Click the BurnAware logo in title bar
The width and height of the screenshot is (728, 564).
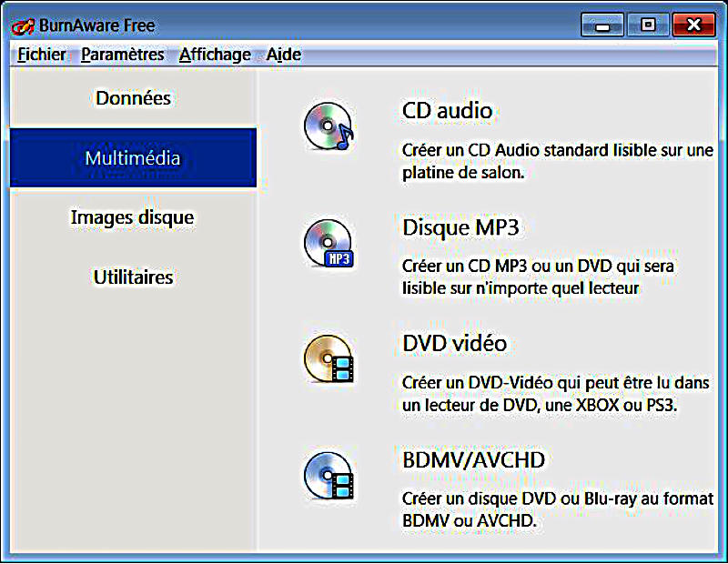coord(22,26)
